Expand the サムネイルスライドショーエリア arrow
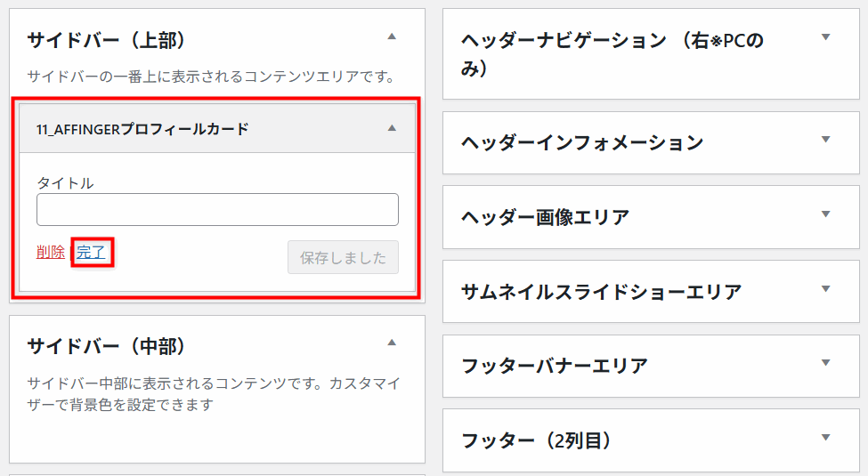The image size is (868, 476). point(826,289)
